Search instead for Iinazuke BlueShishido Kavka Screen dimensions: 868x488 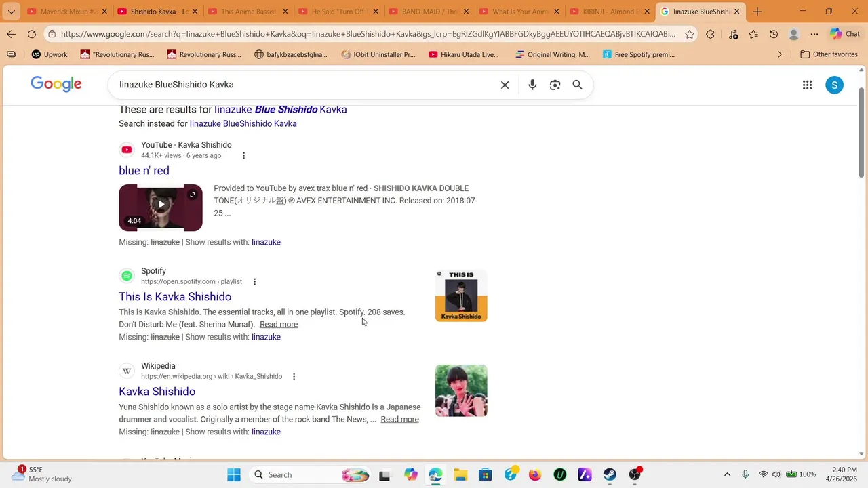coord(243,124)
